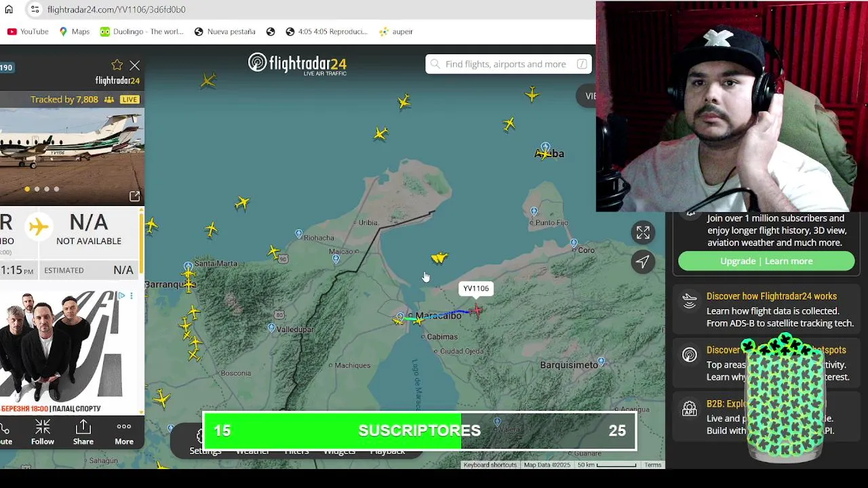Click the Valera airport pin
This screenshot has width=868, height=488.
(497, 422)
